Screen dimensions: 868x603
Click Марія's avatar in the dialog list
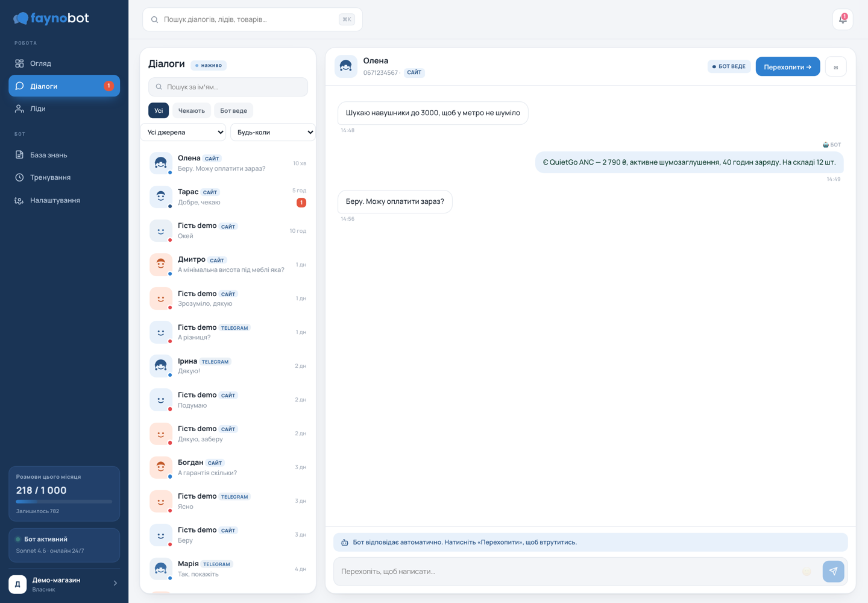click(161, 569)
